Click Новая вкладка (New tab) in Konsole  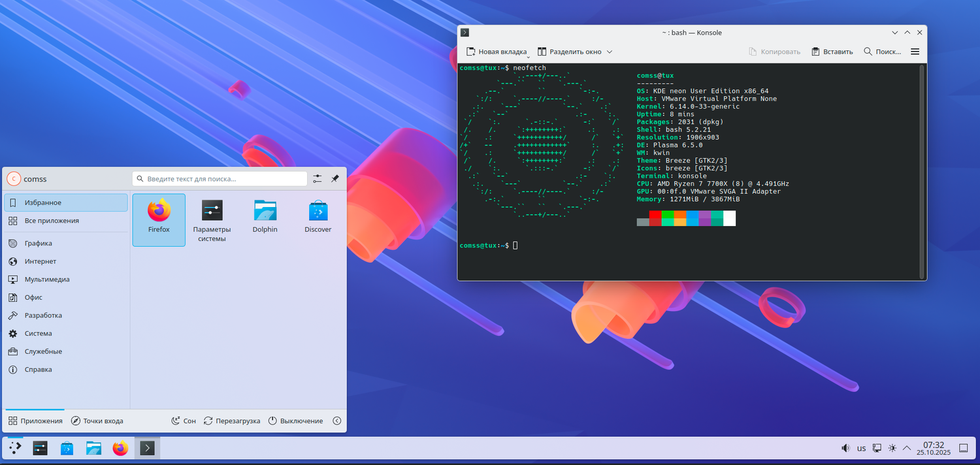[497, 52]
